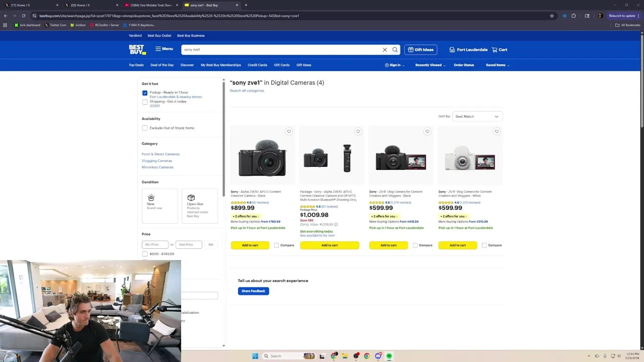Image resolution: width=644 pixels, height=362 pixels.
Task: Open the Windows Start menu
Action: [255, 356]
